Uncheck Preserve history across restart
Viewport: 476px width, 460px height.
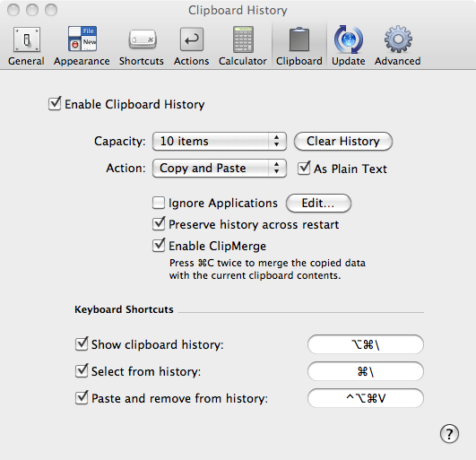(159, 224)
